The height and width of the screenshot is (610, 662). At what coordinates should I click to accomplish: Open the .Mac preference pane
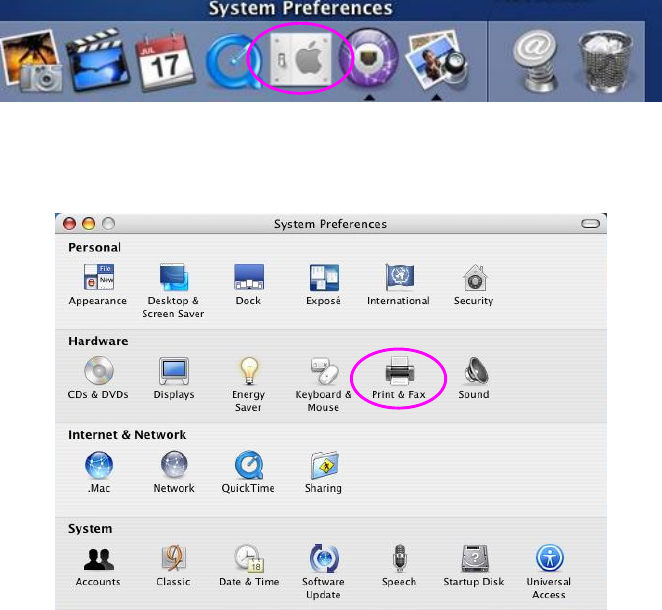coord(99,472)
